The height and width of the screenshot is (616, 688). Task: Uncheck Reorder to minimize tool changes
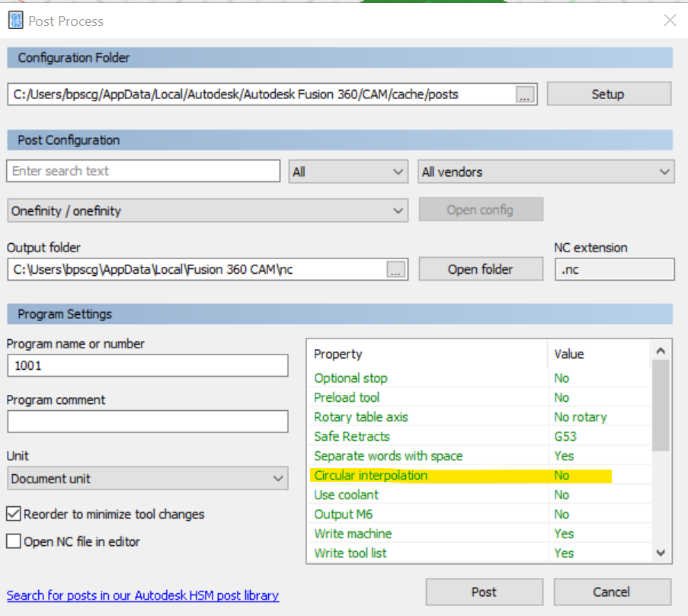click(x=14, y=514)
